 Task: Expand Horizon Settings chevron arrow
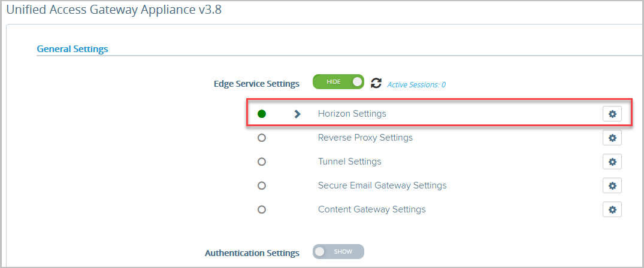(297, 114)
